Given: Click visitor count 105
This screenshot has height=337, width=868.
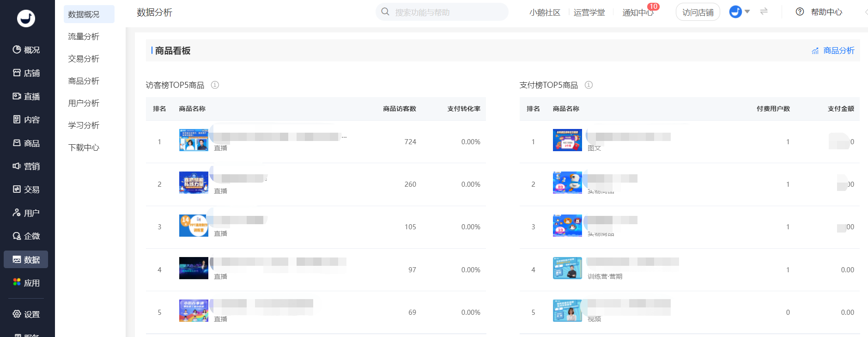Looking at the screenshot, I should (x=410, y=227).
